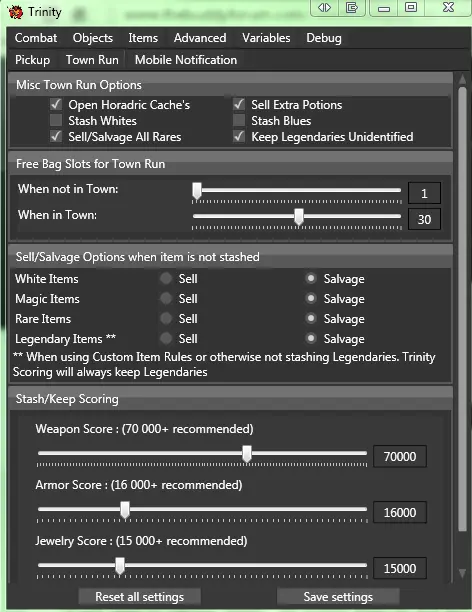Select Salvage for Rare Items
Image resolution: width=472 pixels, height=612 pixels.
311,318
